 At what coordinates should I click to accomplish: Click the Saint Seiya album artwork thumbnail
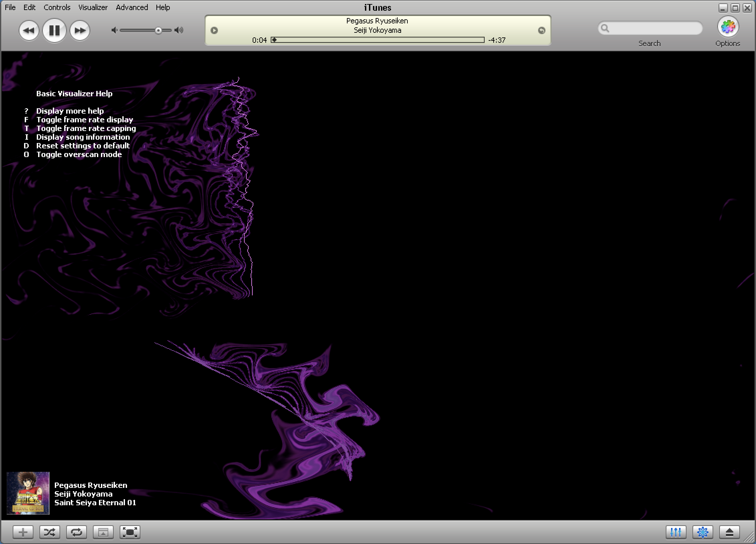[x=28, y=493]
